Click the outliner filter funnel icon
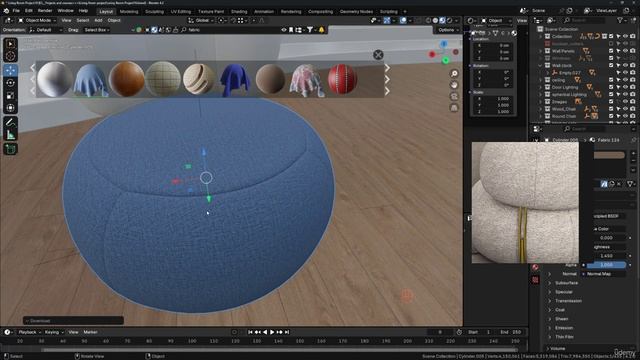Image resolution: width=640 pixels, height=360 pixels. [x=620, y=20]
